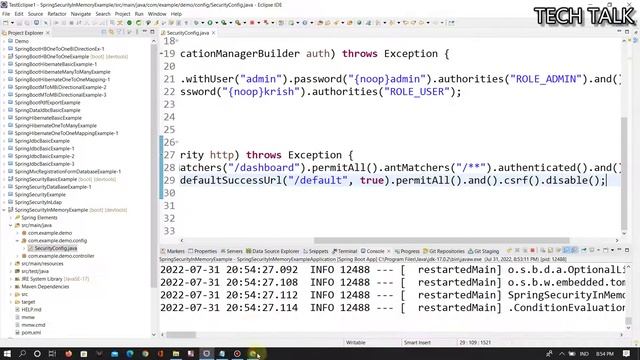Open the New file dropdown arrow
The height and width of the screenshot is (360, 640).
click(x=12, y=23)
